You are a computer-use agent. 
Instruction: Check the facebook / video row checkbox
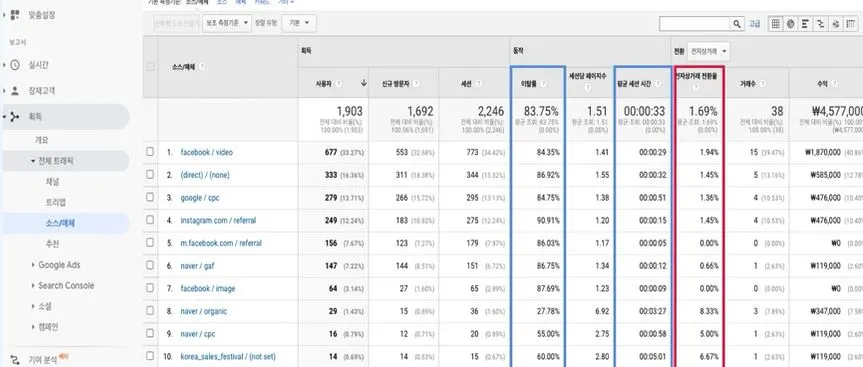150,152
